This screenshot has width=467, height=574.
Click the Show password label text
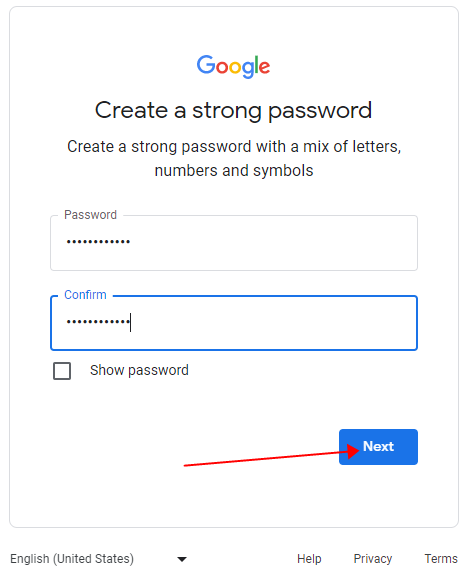point(139,370)
